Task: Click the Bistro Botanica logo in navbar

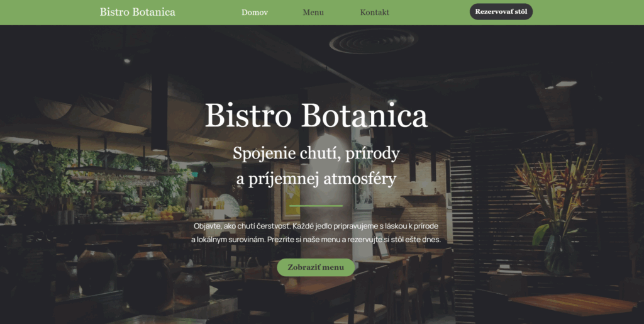Action: point(137,12)
